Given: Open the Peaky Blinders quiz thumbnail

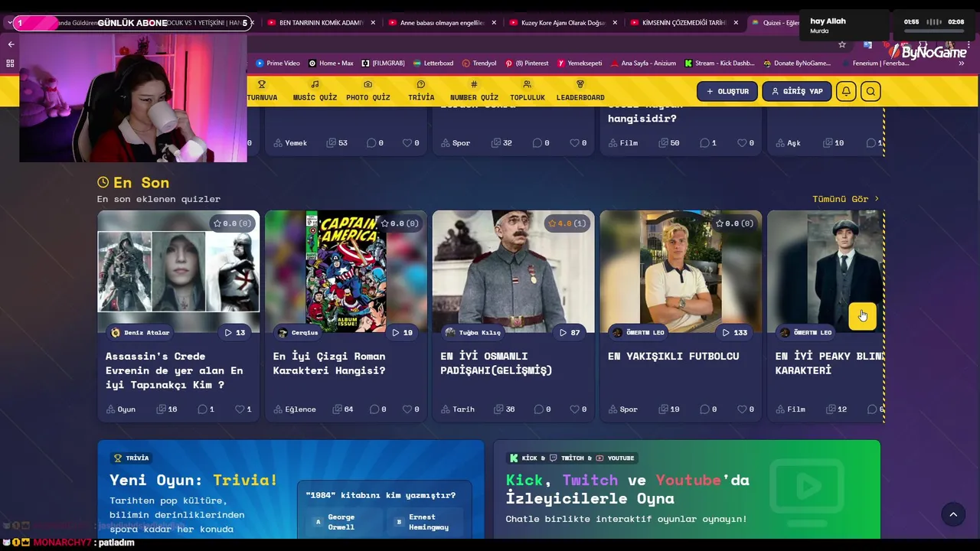Looking at the screenshot, I should click(x=825, y=272).
